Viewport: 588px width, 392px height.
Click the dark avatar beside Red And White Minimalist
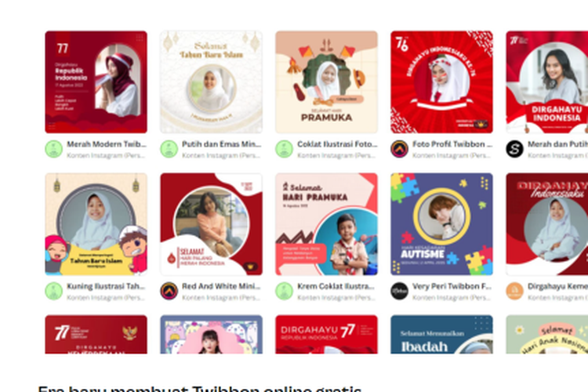(169, 291)
